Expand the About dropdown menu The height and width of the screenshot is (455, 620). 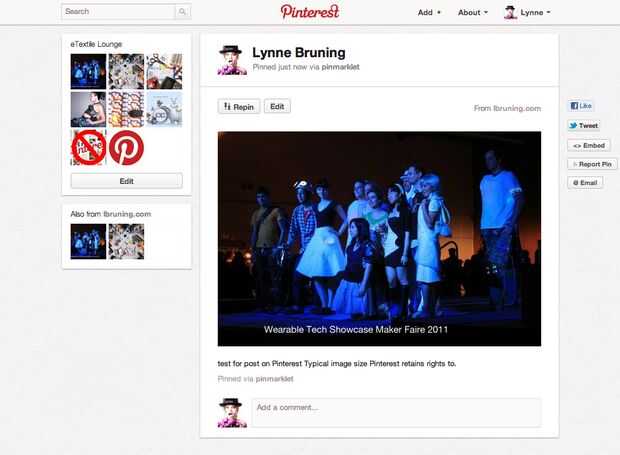pyautogui.click(x=473, y=13)
